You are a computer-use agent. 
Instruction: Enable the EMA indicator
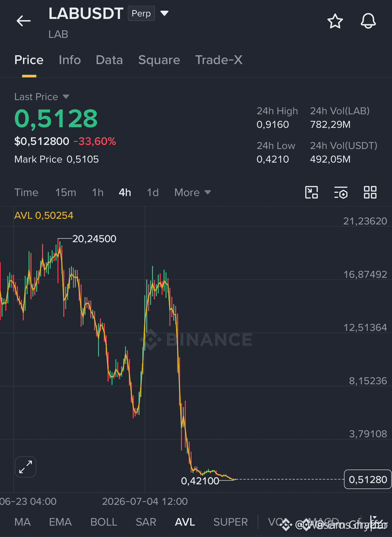pyautogui.click(x=60, y=522)
